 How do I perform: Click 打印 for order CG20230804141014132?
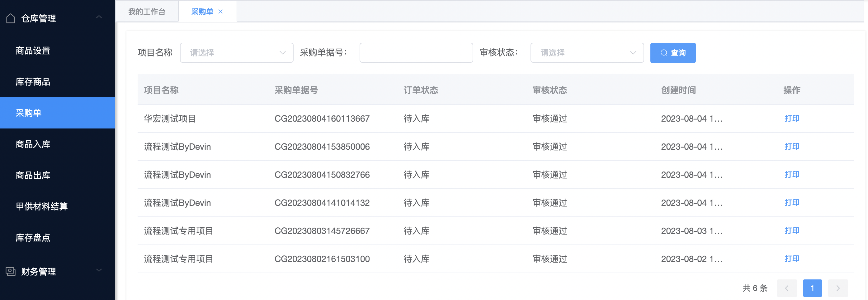click(x=791, y=202)
